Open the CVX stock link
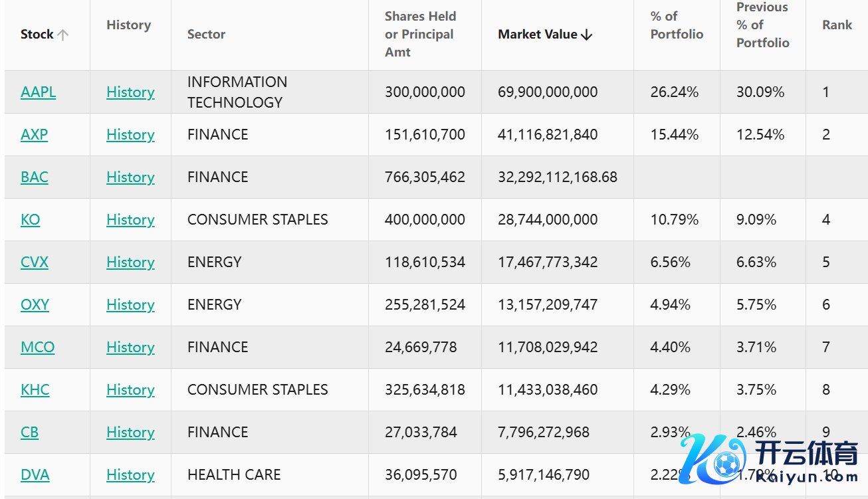This screenshot has width=868, height=499. [x=35, y=262]
